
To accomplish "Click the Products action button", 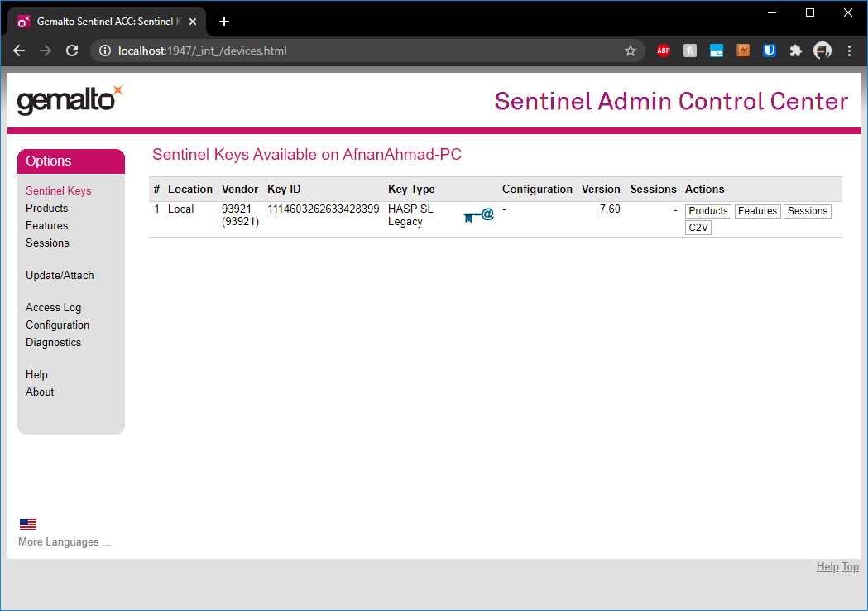I will [707, 211].
